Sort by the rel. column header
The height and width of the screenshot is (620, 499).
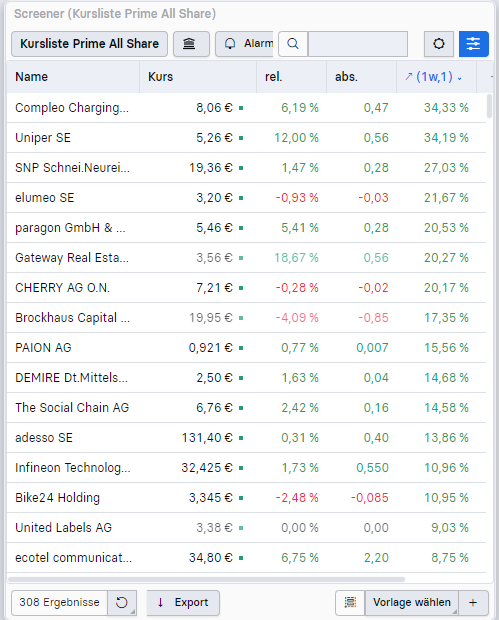pos(291,77)
